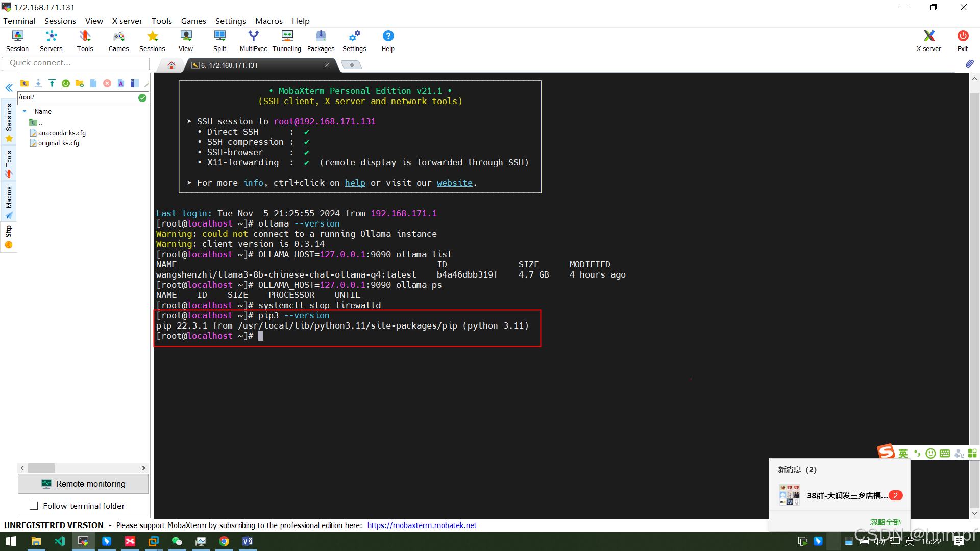Image resolution: width=980 pixels, height=551 pixels.
Task: Open terminal here icon in SFTP toolbar
Action: [134, 83]
